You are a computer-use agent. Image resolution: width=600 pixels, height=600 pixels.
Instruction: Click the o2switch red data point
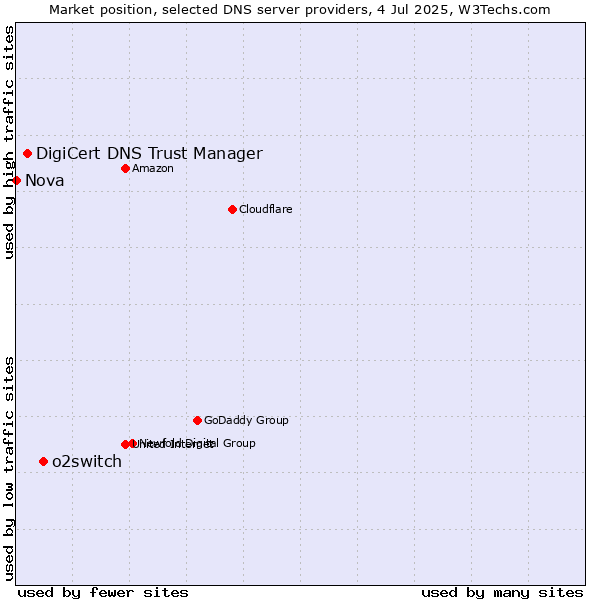pos(44,461)
